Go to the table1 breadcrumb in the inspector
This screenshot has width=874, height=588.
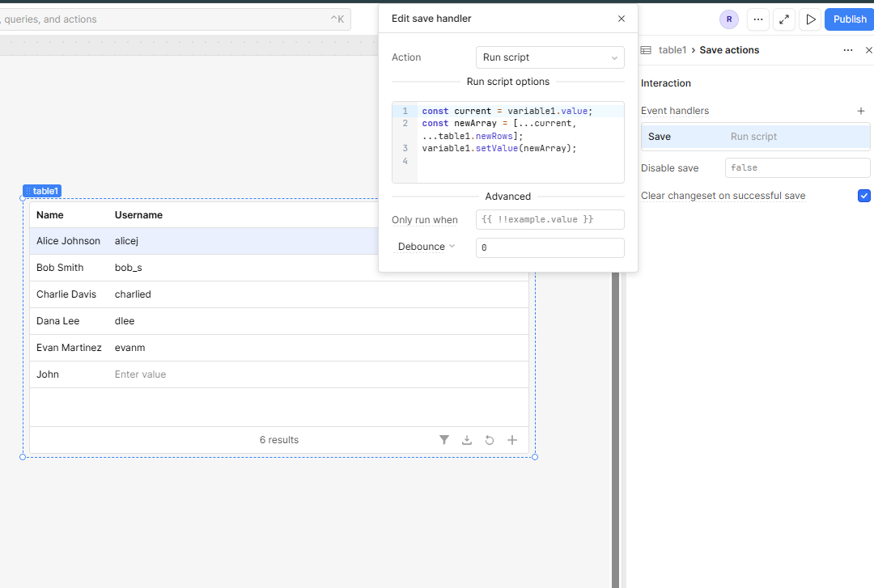click(672, 50)
